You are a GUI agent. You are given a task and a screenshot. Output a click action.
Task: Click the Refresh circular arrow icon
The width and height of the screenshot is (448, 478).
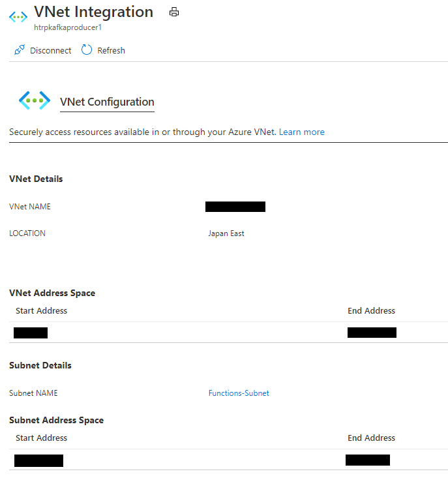(87, 50)
